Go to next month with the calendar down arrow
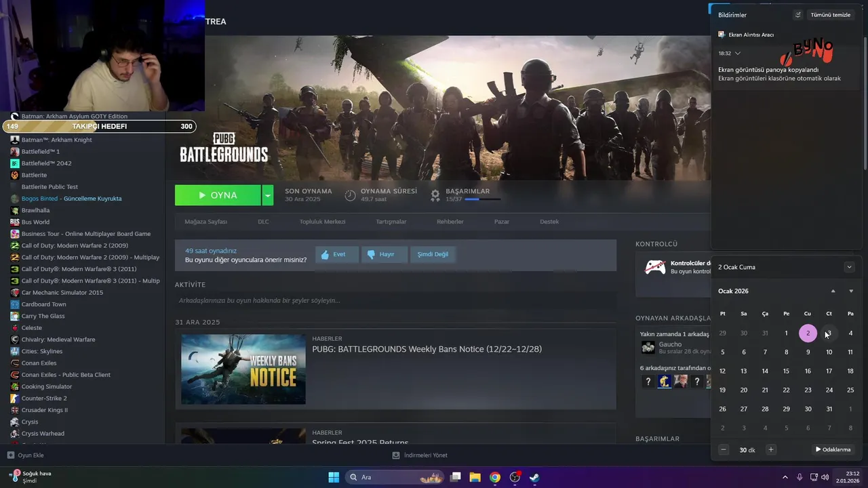Screen dimensions: 868x488 coord(851,291)
